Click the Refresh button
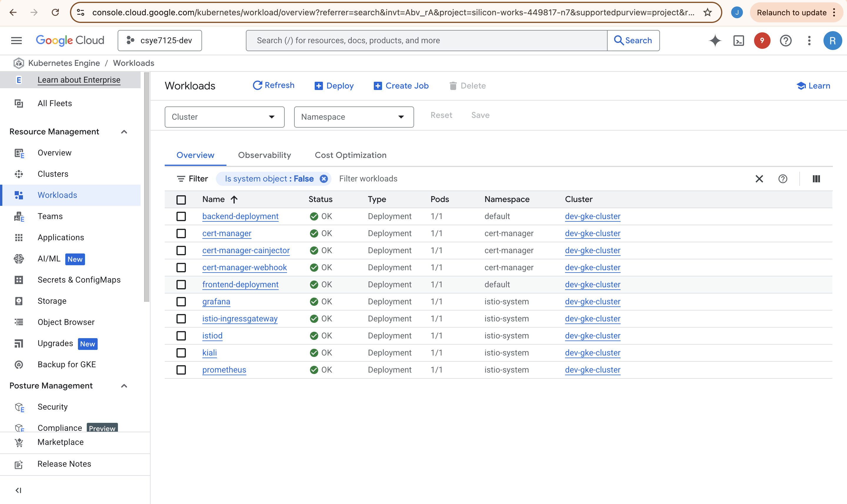847x504 pixels. click(274, 85)
